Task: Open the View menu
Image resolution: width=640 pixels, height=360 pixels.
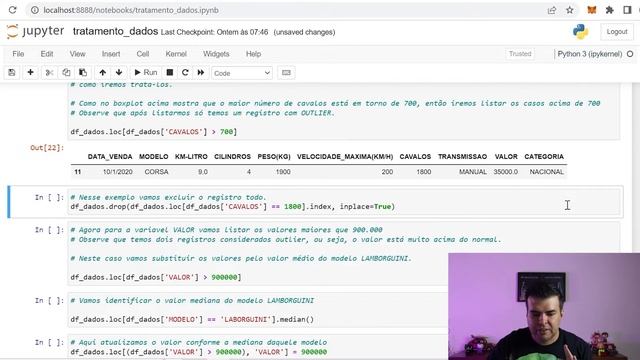Action: [77, 54]
